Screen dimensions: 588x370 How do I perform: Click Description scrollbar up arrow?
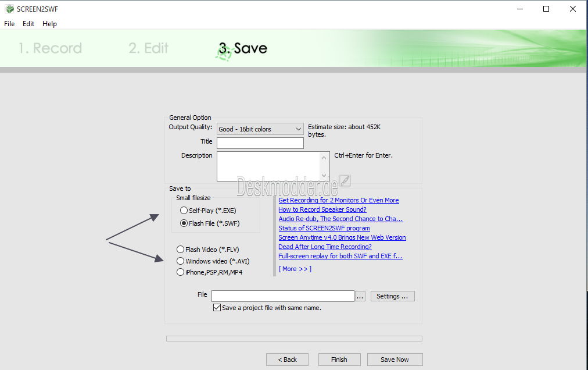(324, 158)
